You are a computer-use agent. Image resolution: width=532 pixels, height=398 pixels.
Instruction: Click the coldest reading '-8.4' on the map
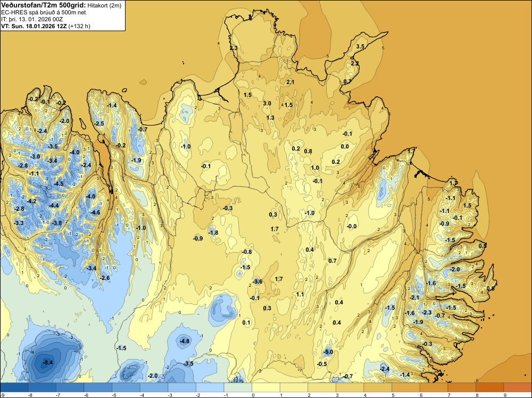click(x=48, y=362)
